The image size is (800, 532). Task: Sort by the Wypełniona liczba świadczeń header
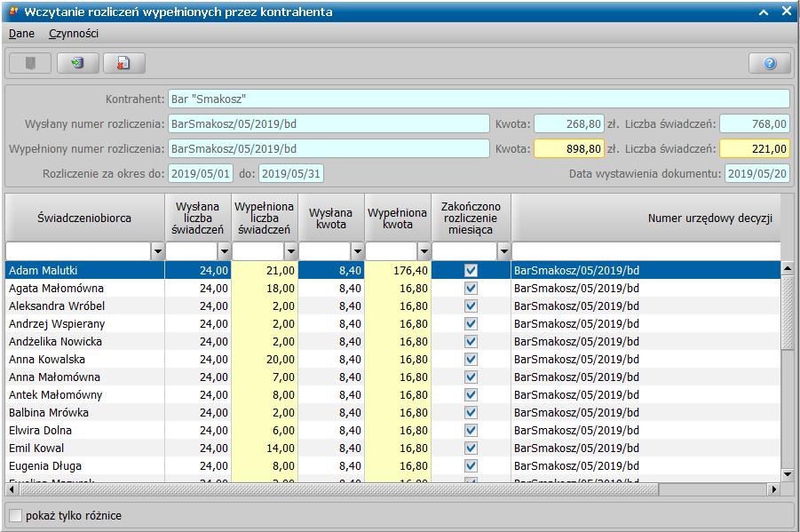[265, 218]
